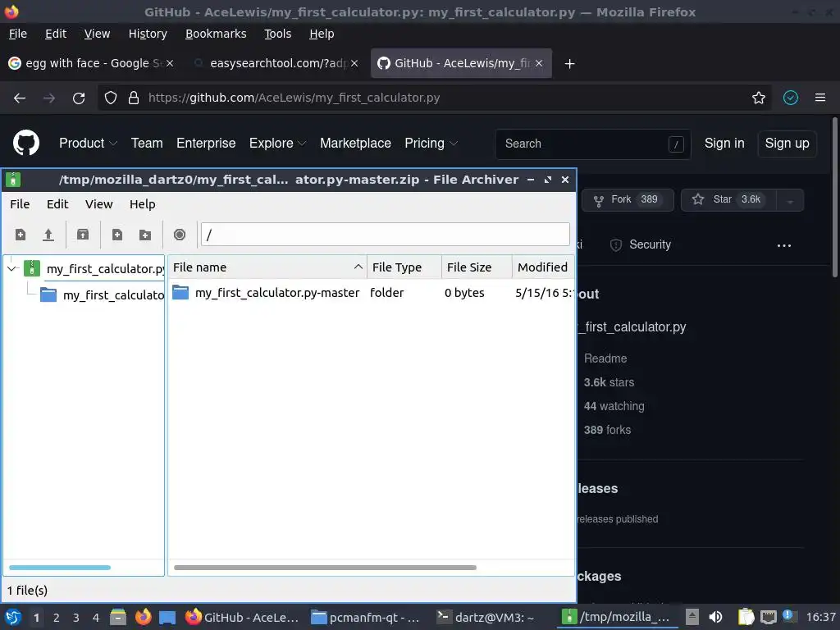
Task: Expand the Product dropdown on GitHub
Action: [88, 143]
